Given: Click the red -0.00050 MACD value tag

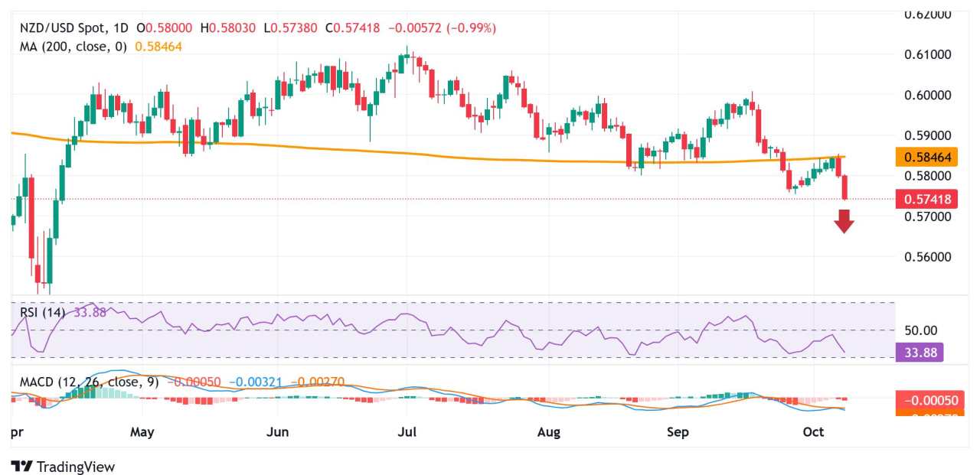Looking at the screenshot, I should [x=928, y=400].
